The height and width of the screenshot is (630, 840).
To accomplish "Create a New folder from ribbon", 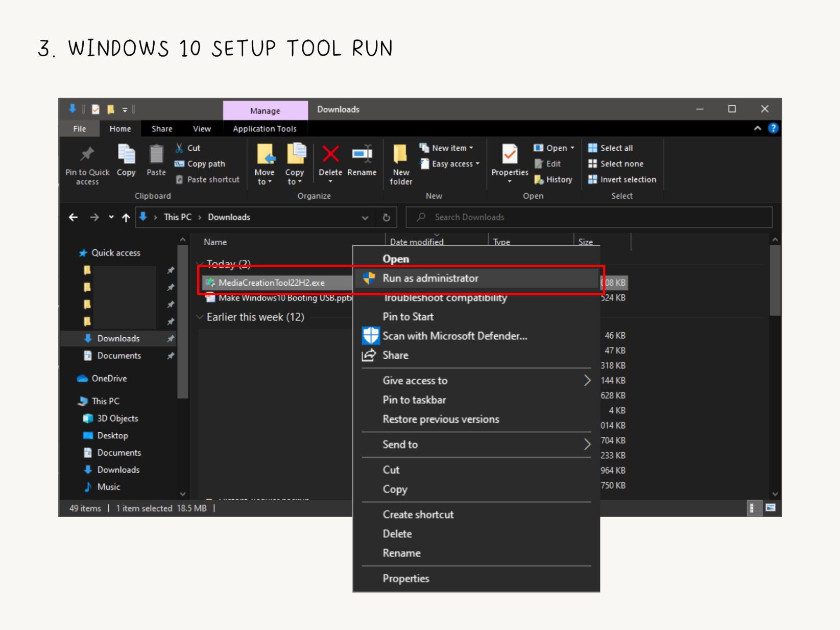I will [401, 164].
